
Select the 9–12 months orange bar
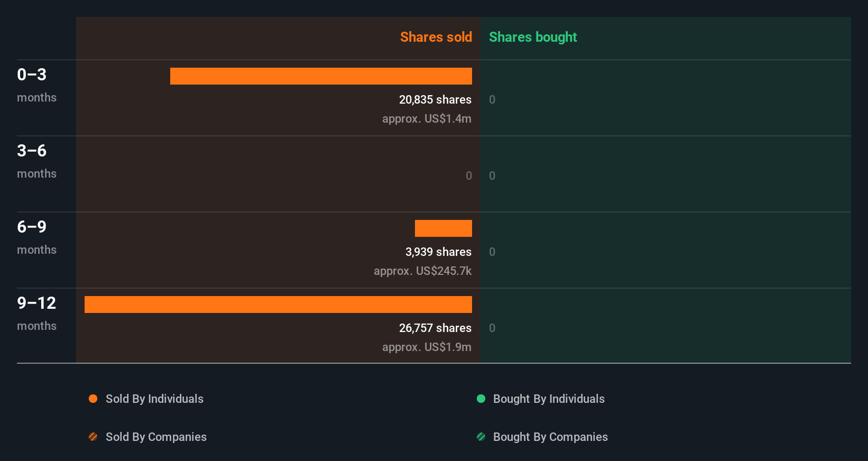278,305
